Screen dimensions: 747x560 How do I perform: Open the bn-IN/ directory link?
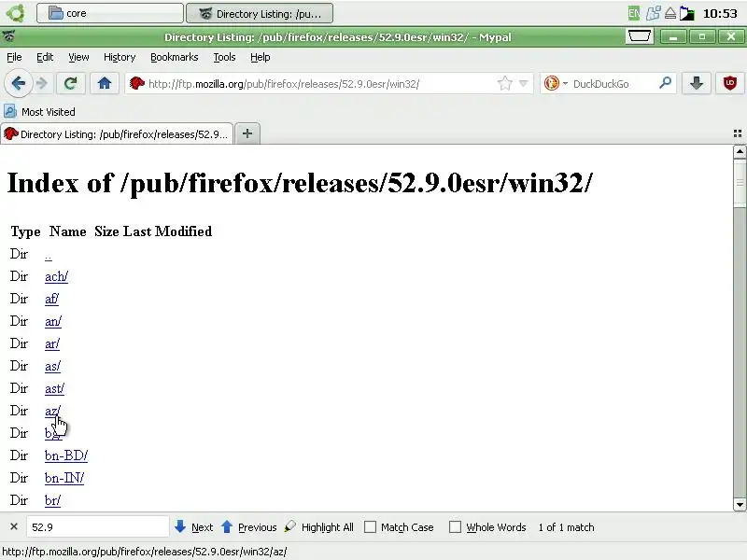64,478
